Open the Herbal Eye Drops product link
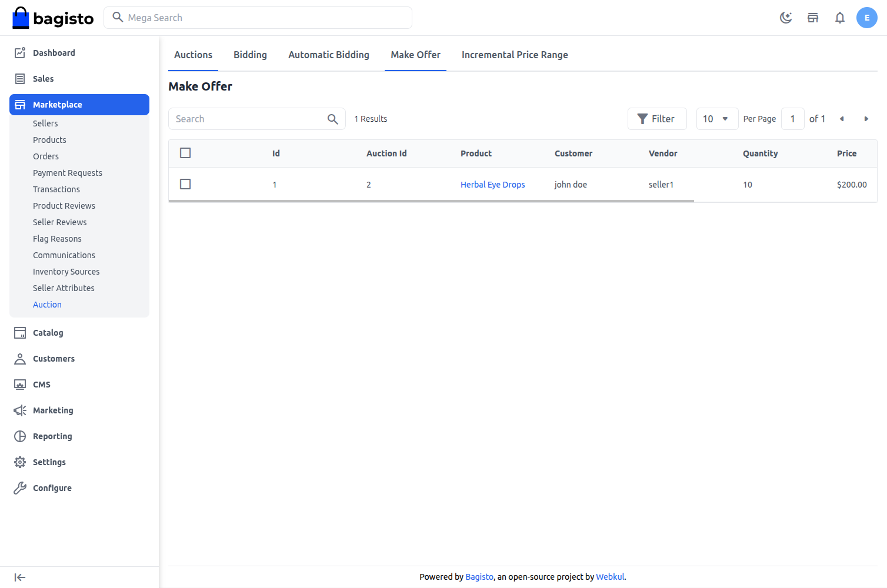 click(x=492, y=185)
